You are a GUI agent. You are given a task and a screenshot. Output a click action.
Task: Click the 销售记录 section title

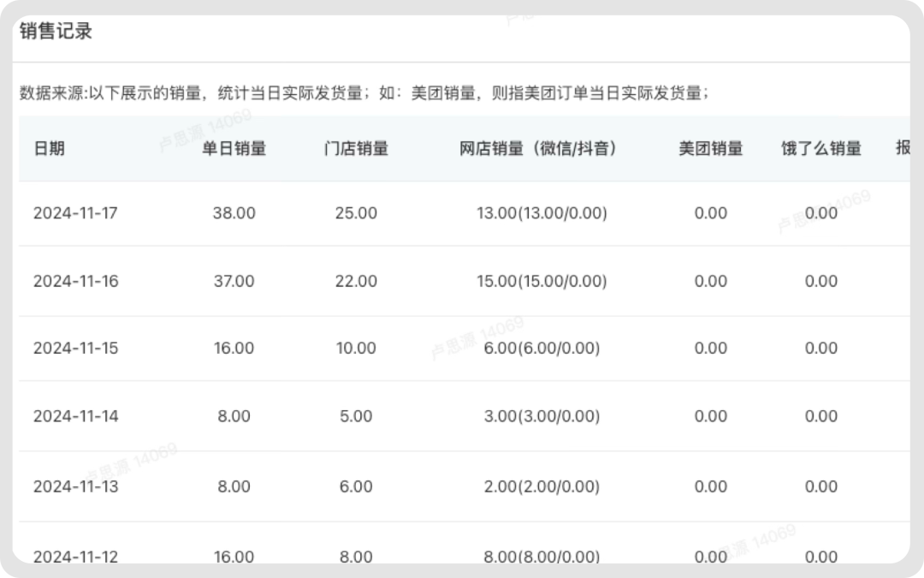click(56, 32)
